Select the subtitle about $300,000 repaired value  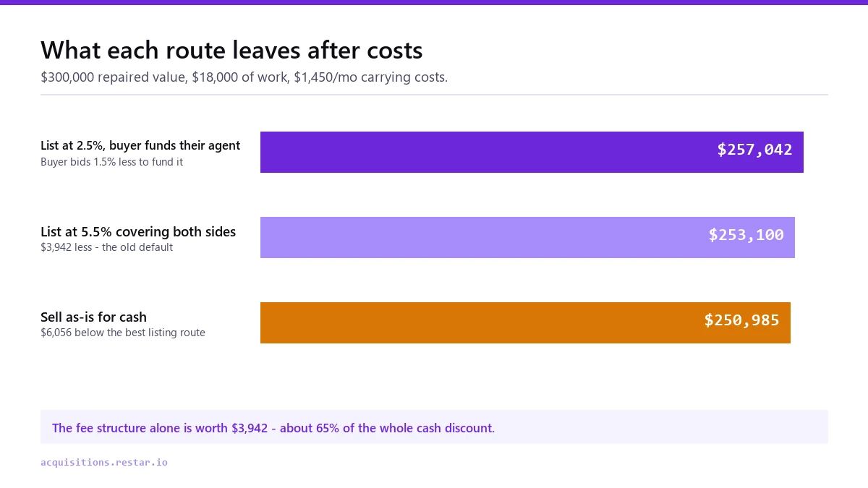tap(244, 77)
